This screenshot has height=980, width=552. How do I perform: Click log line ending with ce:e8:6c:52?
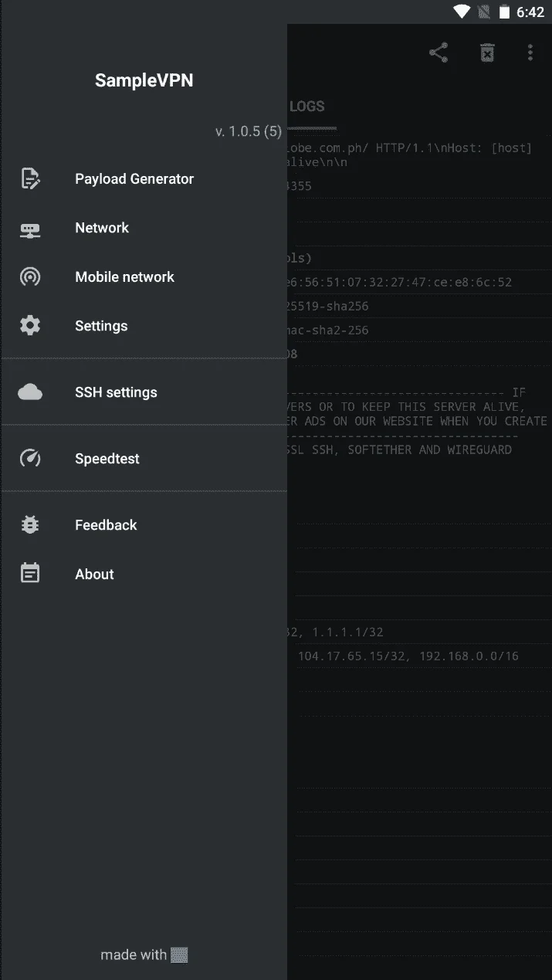(x=400, y=282)
